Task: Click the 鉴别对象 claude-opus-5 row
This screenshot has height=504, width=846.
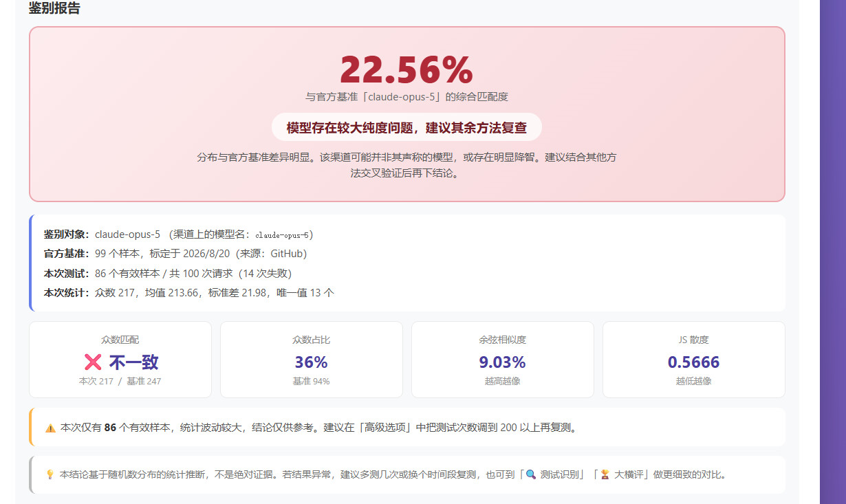Action: pyautogui.click(x=179, y=234)
